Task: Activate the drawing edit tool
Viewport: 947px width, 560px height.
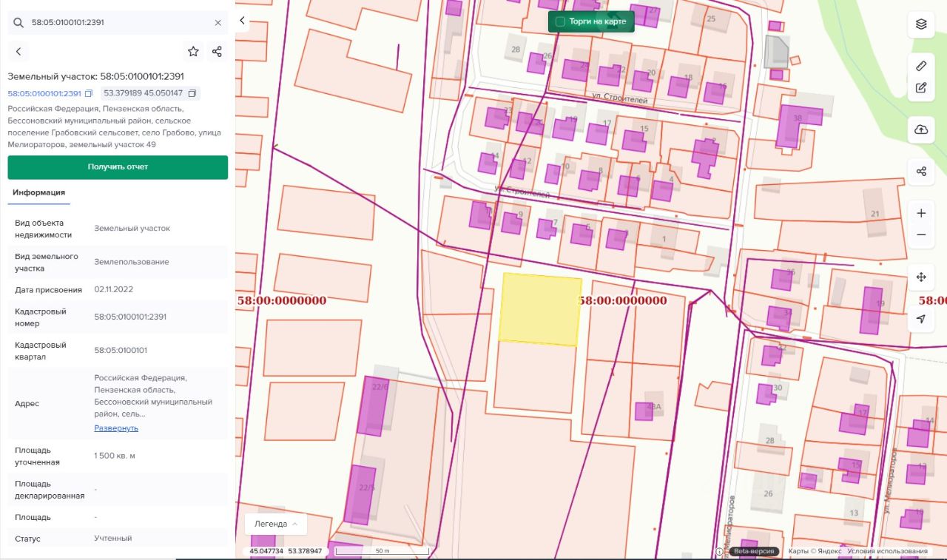Action: (921, 87)
